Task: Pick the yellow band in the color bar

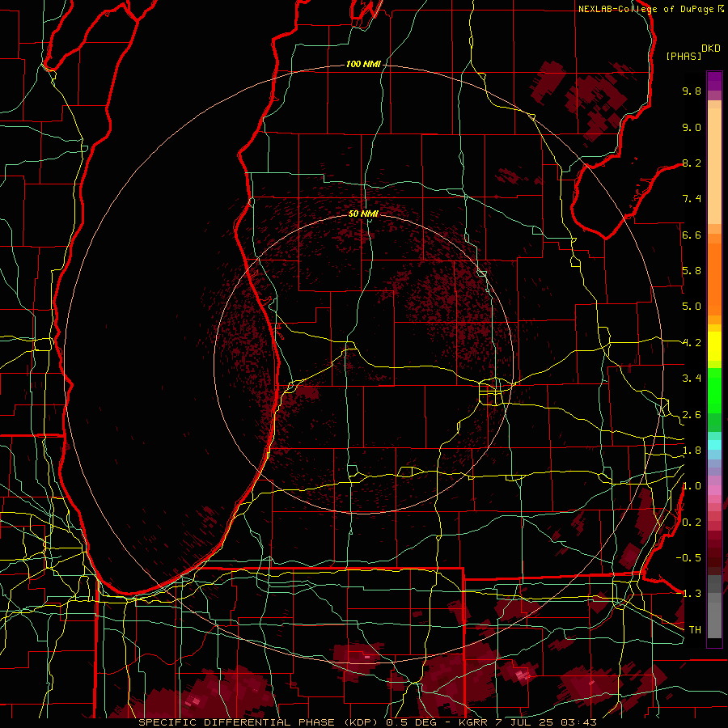Action: pyautogui.click(x=714, y=346)
